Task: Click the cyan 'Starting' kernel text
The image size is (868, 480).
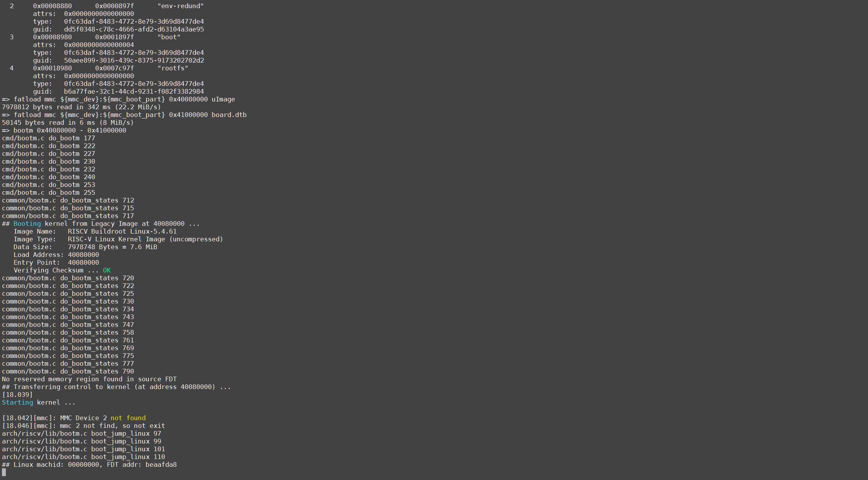Action: tap(17, 402)
